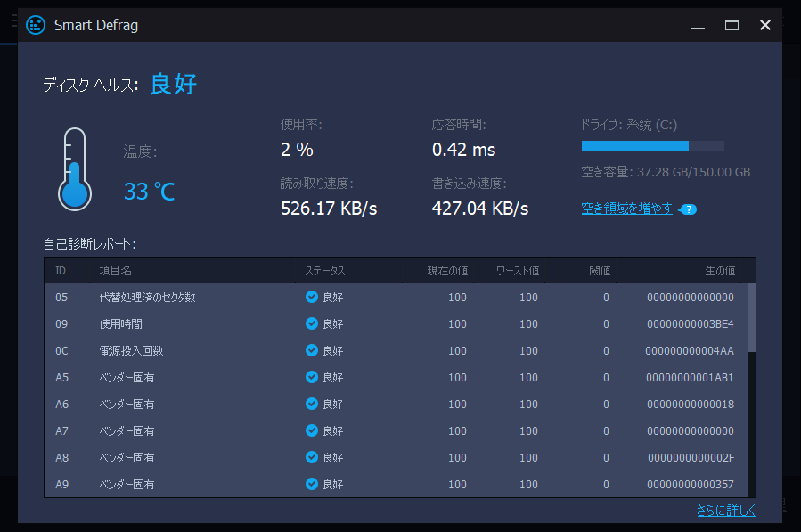The height and width of the screenshot is (532, 801).
Task: Click the status checkmark for row 09
Action: 312,323
